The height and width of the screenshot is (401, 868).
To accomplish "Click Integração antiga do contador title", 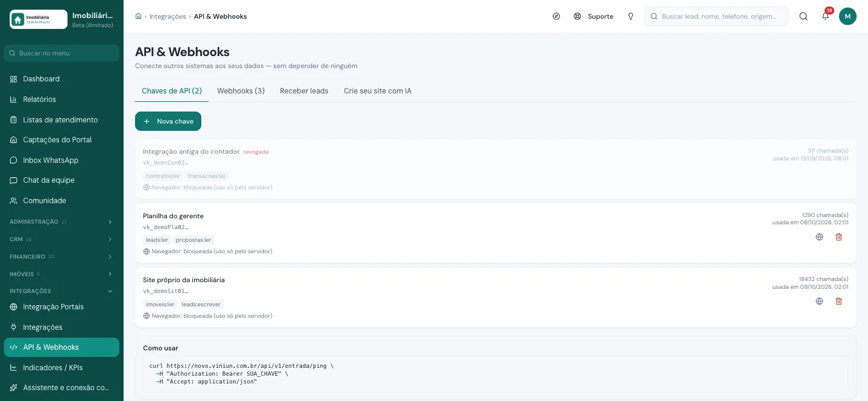I will (191, 151).
